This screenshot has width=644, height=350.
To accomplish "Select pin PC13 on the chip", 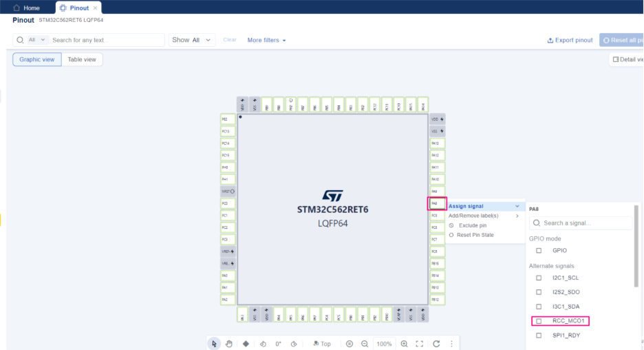I will [228, 131].
